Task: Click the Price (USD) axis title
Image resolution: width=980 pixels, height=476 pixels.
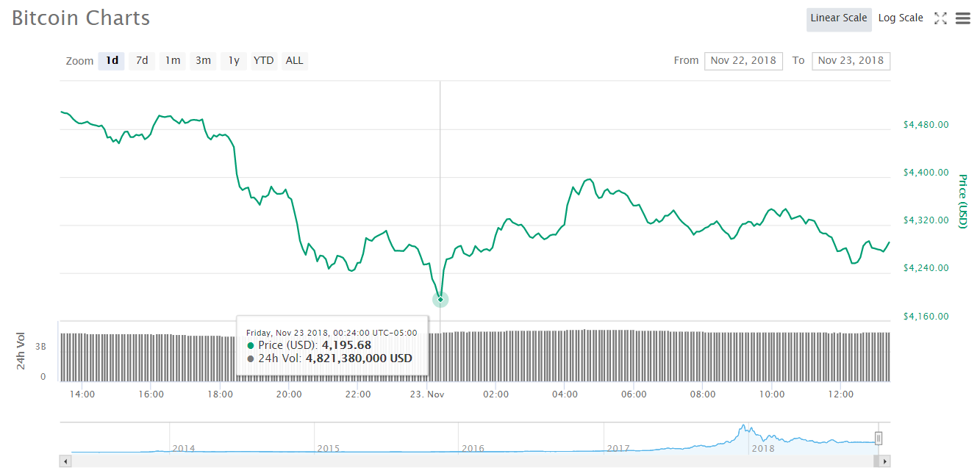Action: point(962,201)
